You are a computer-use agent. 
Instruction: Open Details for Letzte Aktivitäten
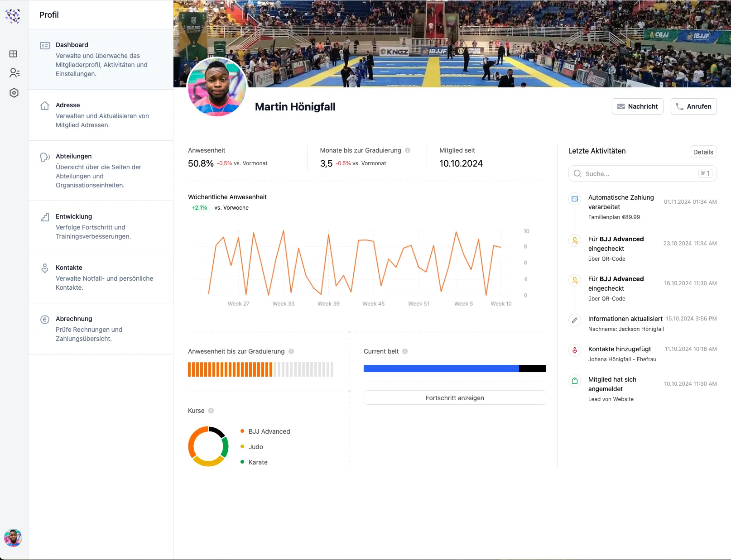(703, 152)
